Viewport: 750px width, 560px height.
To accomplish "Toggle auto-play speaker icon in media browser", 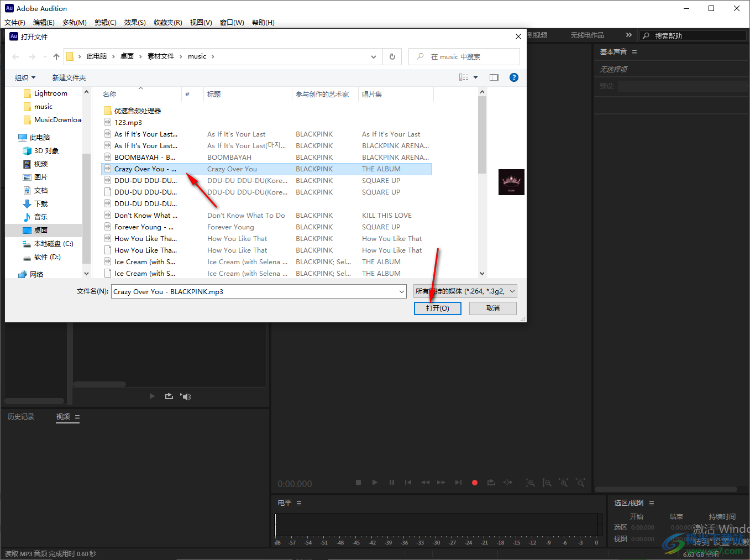I will pyautogui.click(x=186, y=396).
